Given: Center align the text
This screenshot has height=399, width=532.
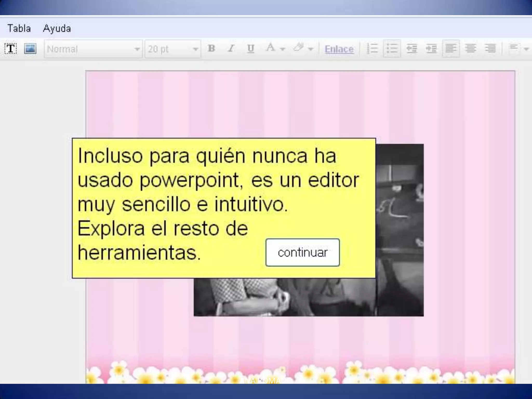Looking at the screenshot, I should [470, 49].
